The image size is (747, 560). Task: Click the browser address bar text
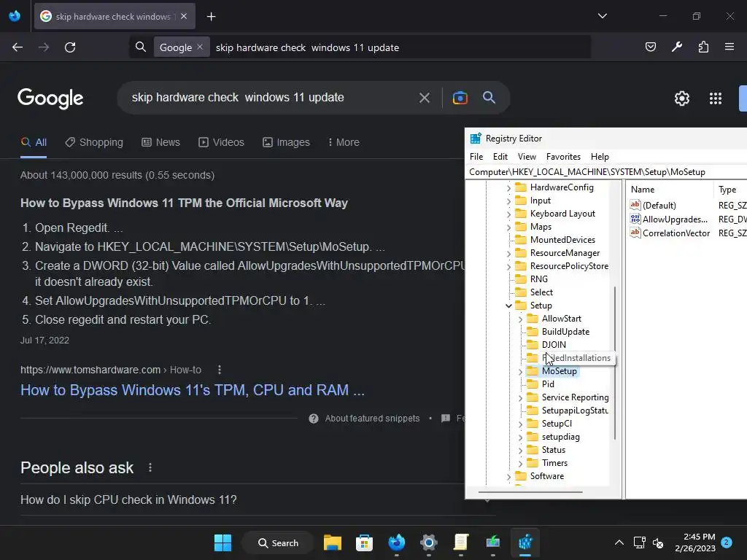click(x=307, y=47)
